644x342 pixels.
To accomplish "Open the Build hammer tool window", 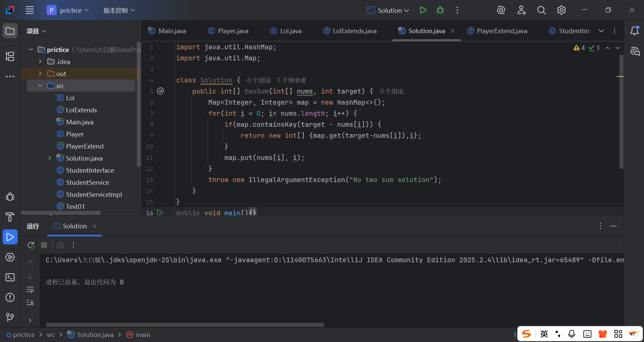I will point(10,217).
